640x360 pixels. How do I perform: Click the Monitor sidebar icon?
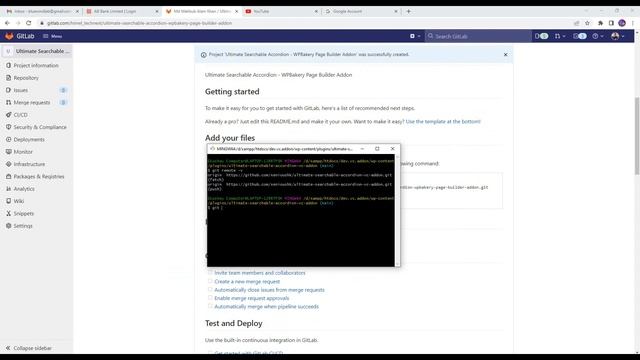coord(9,151)
